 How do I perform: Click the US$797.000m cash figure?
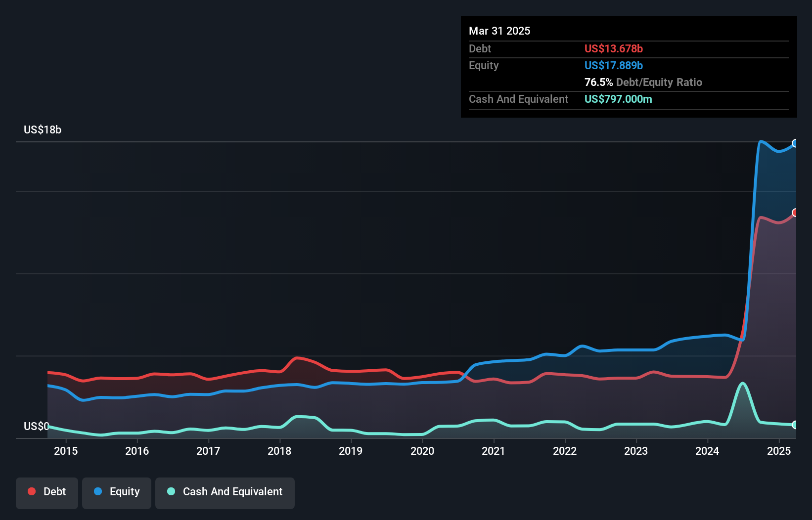pos(618,99)
